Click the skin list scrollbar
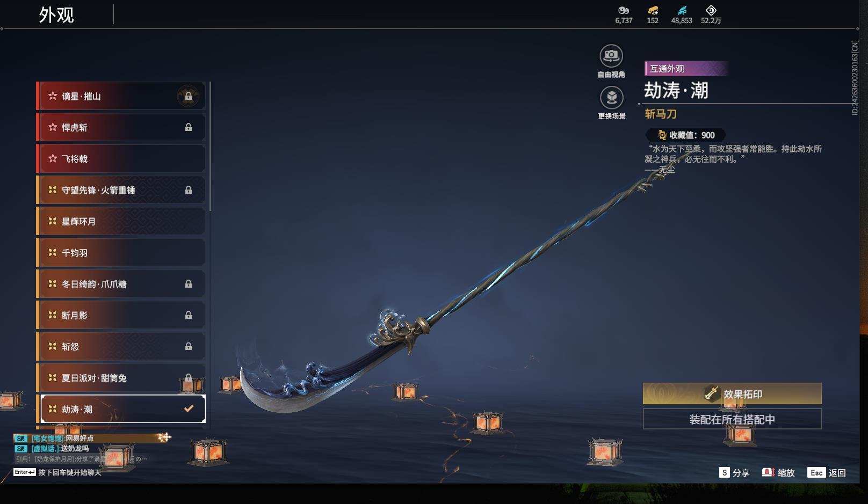Screen dimensions: 868x504 pos(209,147)
